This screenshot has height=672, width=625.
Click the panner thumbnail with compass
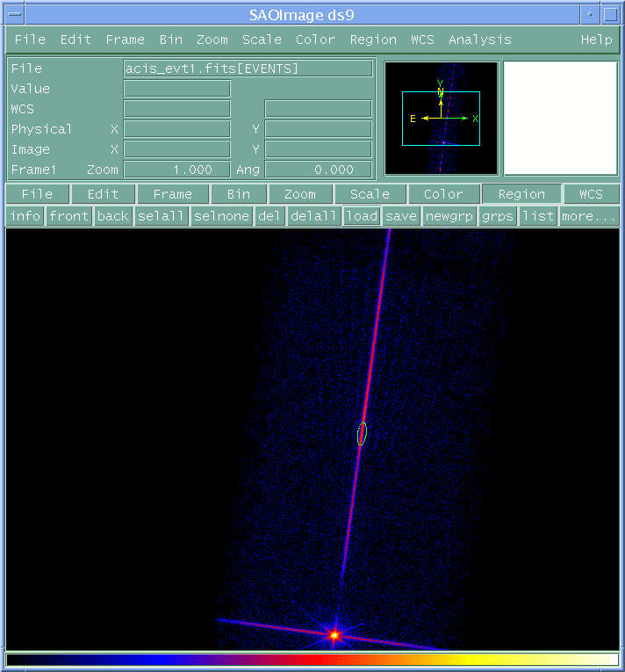click(x=442, y=119)
